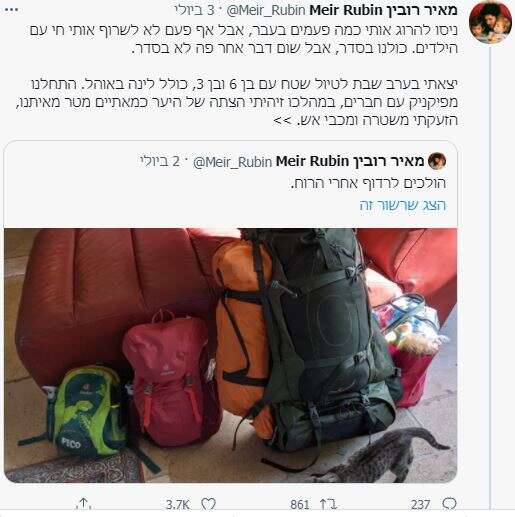Image resolution: width=515 pixels, height=517 pixels.
Task: Open the backpacks photo in the quoted tweet
Action: [230, 355]
